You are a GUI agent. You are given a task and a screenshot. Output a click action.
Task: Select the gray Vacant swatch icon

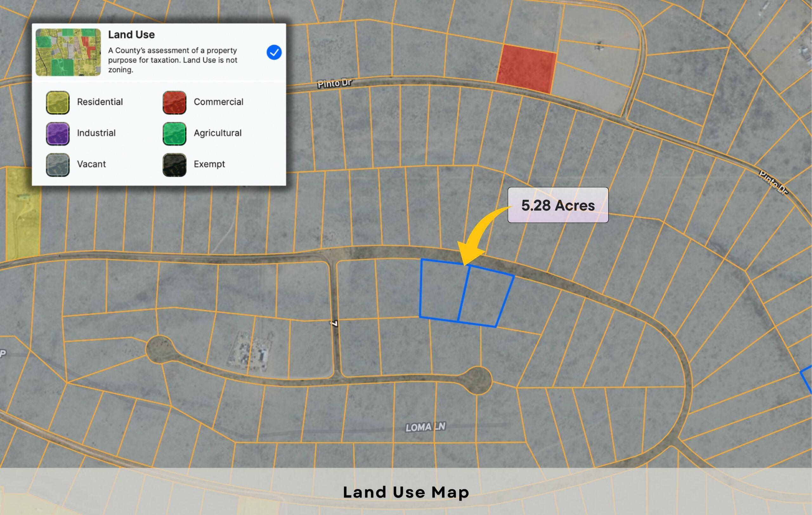58,165
